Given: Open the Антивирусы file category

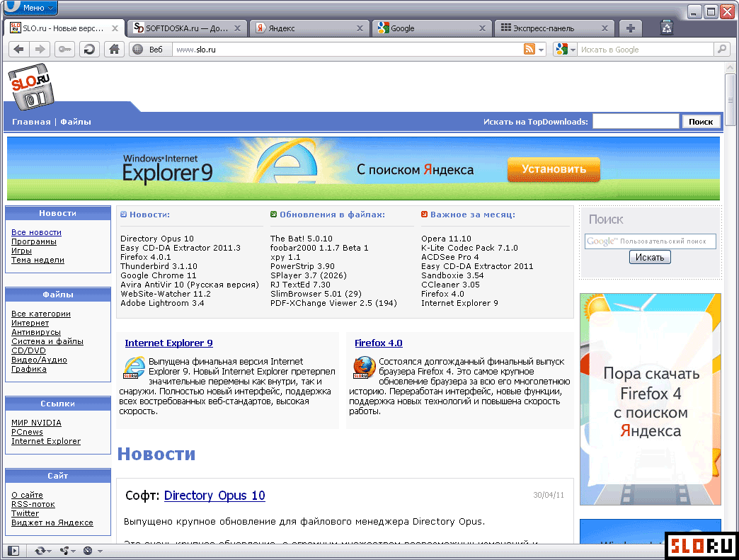Looking at the screenshot, I should [x=36, y=332].
